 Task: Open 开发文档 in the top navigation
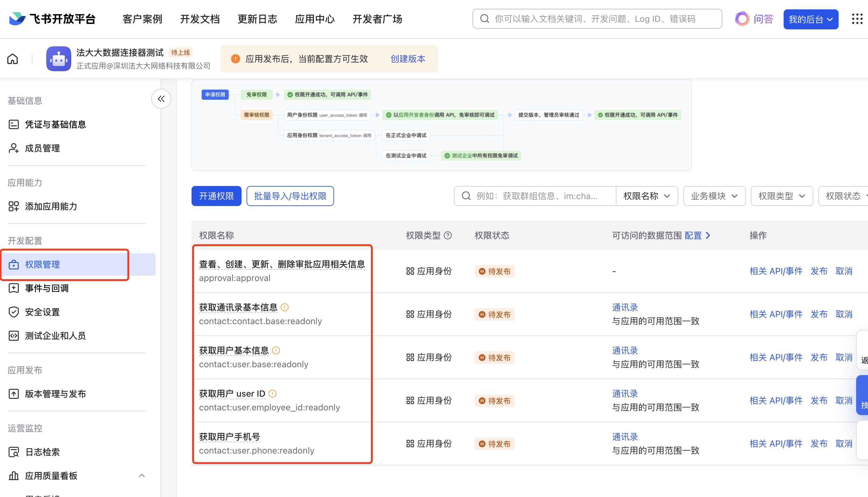click(x=200, y=19)
